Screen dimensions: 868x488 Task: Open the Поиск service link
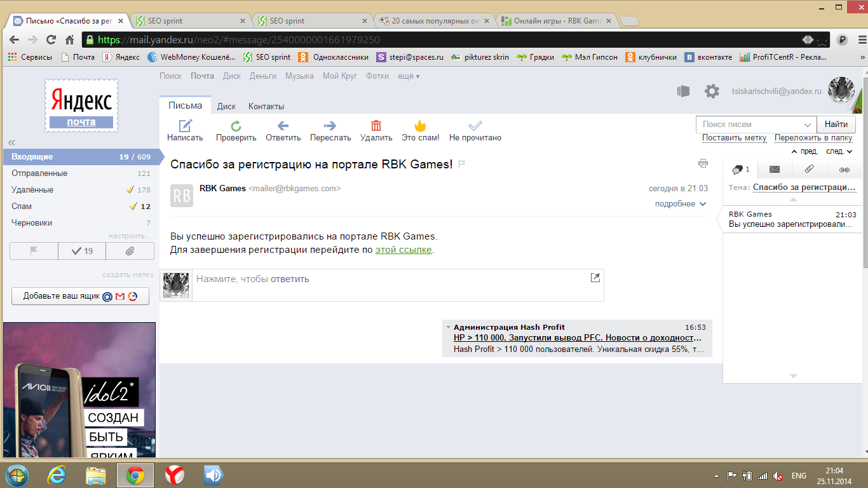(x=170, y=76)
